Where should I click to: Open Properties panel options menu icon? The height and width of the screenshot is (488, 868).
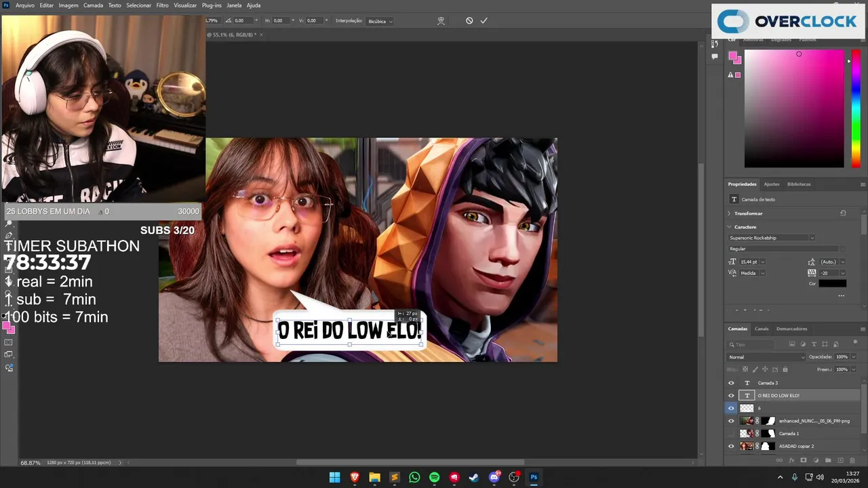863,184
